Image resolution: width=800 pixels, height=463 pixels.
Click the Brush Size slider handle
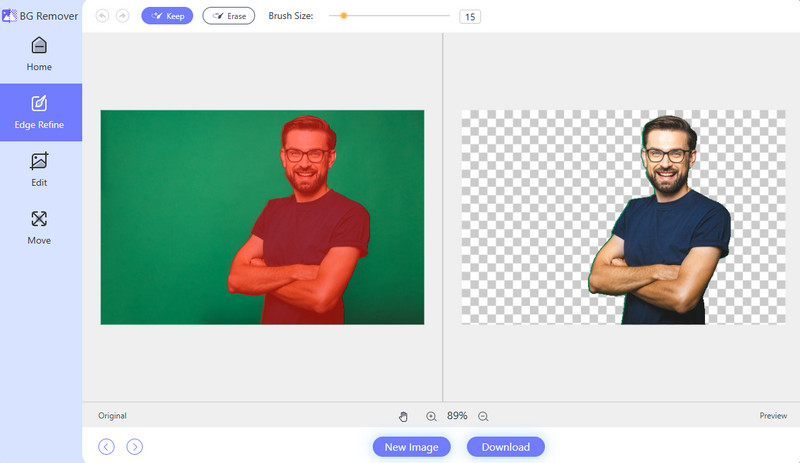pos(344,16)
